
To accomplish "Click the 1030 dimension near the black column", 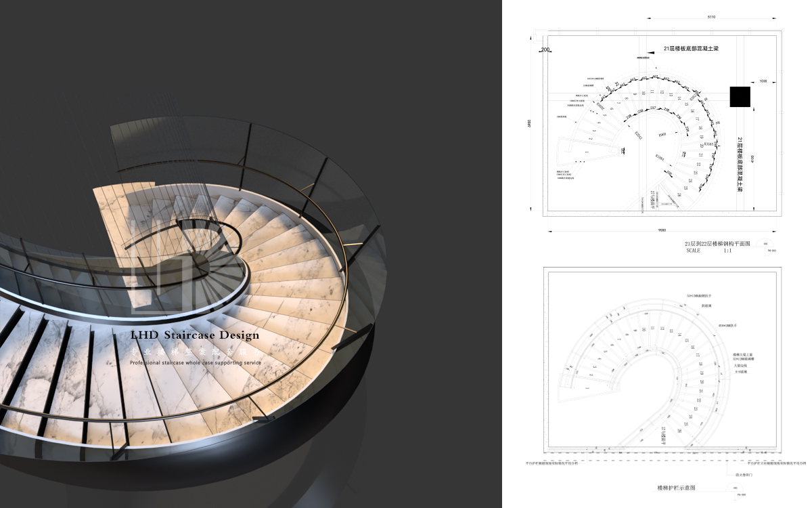I will pyautogui.click(x=763, y=81).
